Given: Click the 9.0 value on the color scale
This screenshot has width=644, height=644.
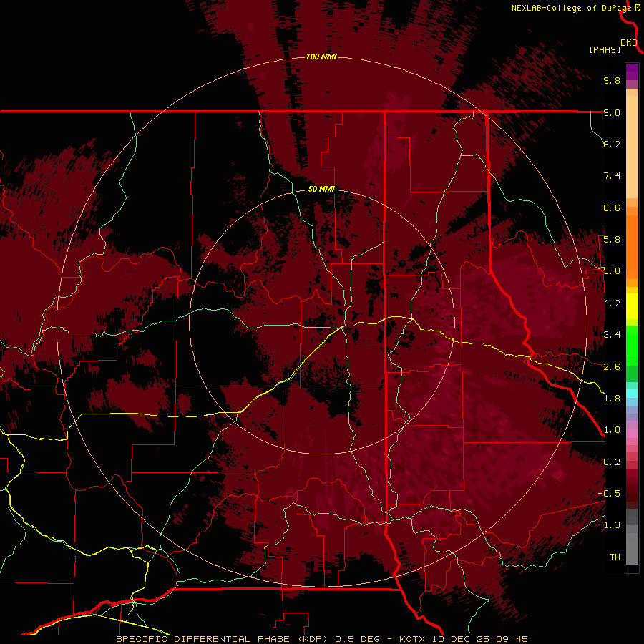Looking at the screenshot, I should tap(612, 112).
